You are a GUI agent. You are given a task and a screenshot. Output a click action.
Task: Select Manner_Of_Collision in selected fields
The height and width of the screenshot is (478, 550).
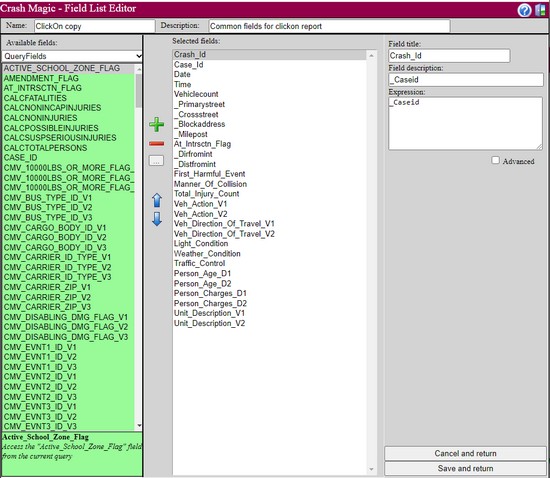click(269, 184)
